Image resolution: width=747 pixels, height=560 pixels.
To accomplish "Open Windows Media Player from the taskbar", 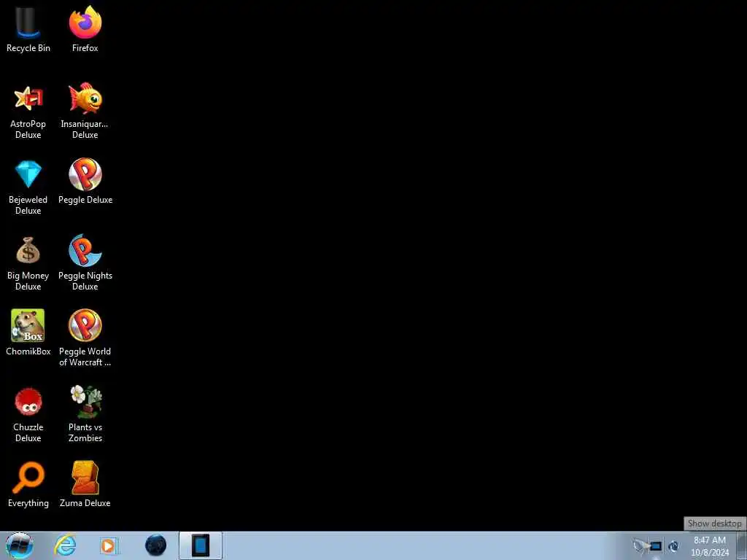I will point(109,545).
